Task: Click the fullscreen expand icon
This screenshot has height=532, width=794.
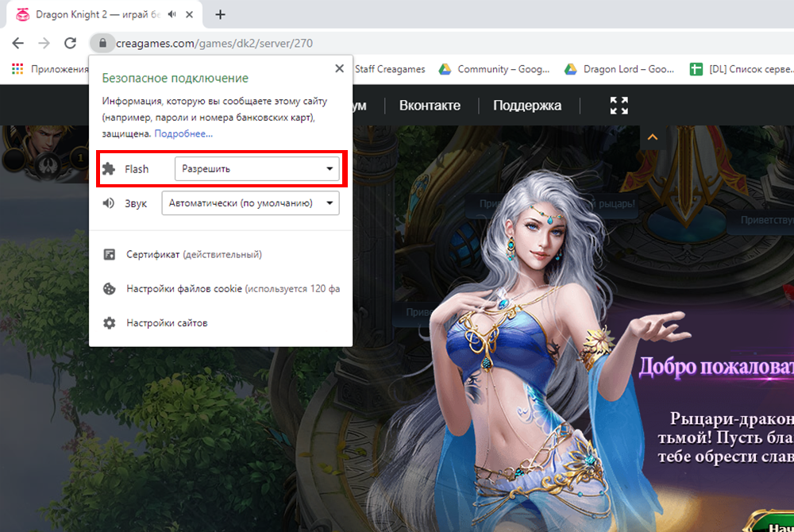Action: click(x=619, y=106)
